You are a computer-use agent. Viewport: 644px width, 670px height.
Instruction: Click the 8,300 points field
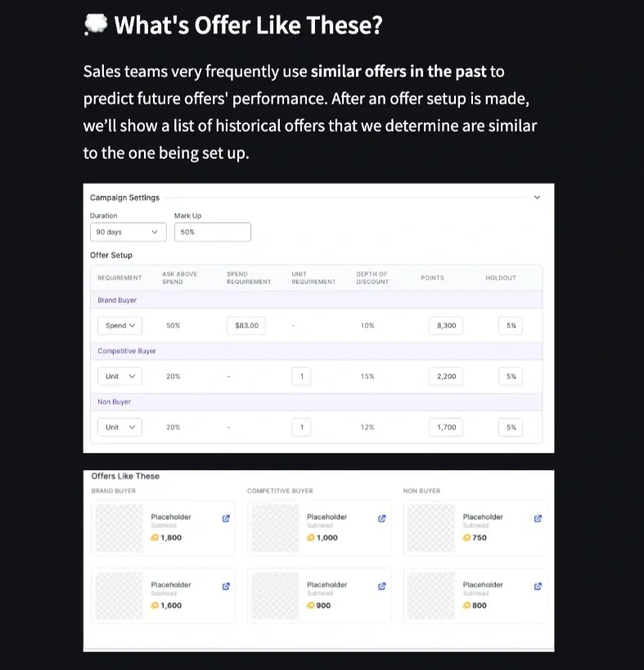(446, 326)
